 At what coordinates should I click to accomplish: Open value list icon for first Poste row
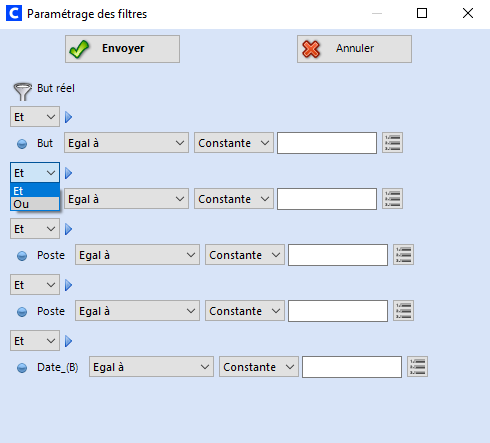point(403,255)
